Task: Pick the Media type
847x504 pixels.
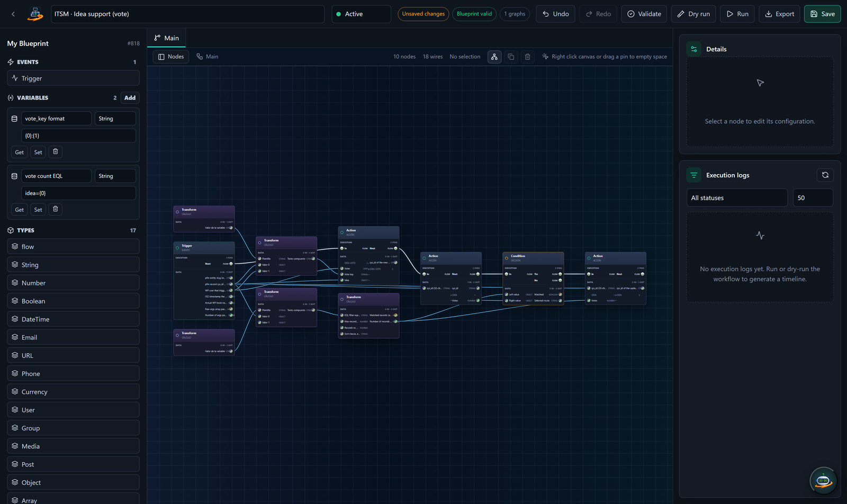Action: tap(73, 446)
